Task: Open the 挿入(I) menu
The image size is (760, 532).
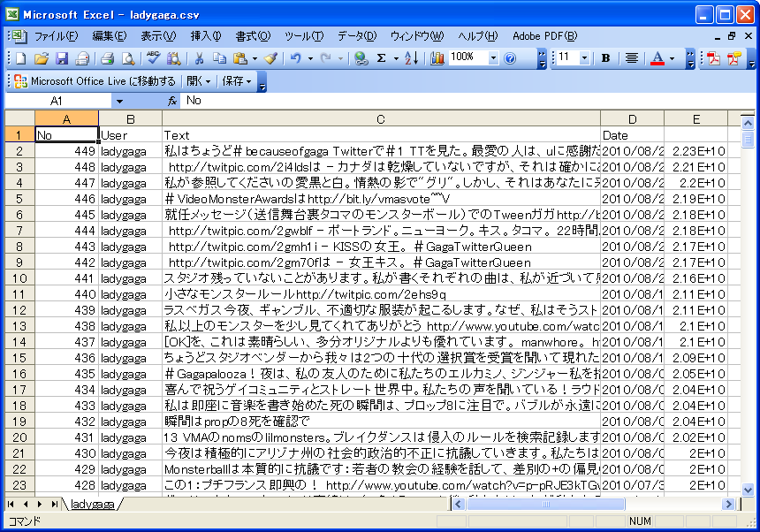Action: pyautogui.click(x=206, y=36)
